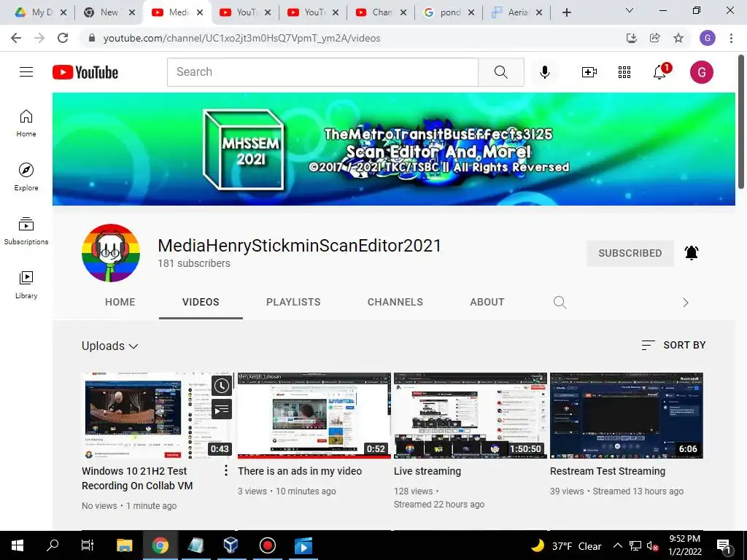Add Windows 10 video to Watch Later
The height and width of the screenshot is (560, 747).
(x=222, y=386)
